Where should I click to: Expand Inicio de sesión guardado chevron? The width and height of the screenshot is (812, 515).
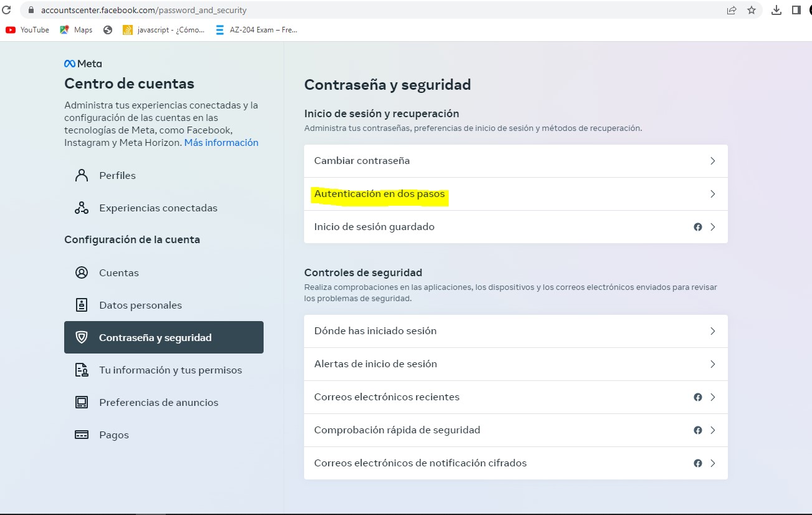(x=713, y=227)
